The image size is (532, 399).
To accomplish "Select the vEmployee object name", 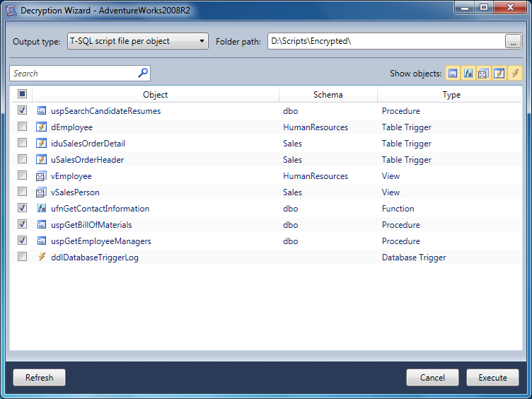I will point(71,176).
